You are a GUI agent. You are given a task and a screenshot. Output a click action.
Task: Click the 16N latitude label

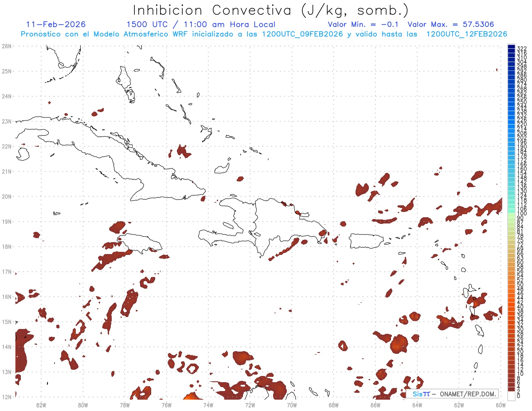7,297
